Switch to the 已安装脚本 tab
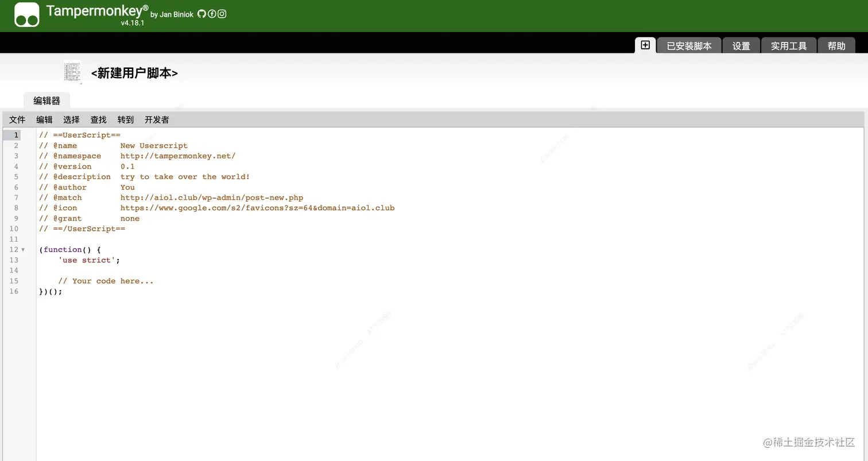868x461 pixels. point(689,46)
